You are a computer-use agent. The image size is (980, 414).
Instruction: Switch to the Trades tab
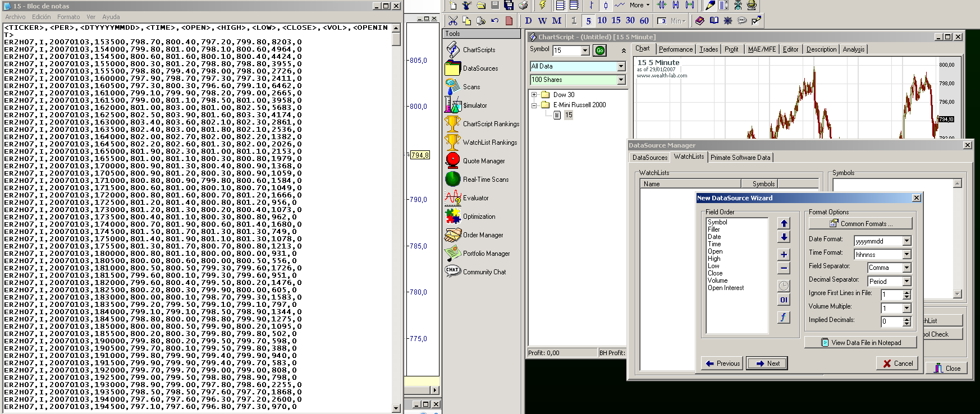click(x=708, y=49)
